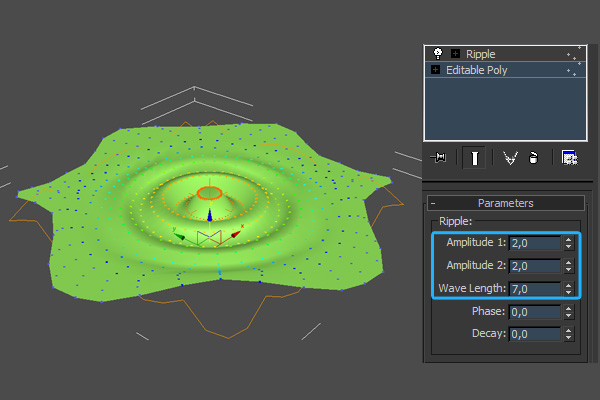The height and width of the screenshot is (400, 600).
Task: Expand Ripple modifier sub-objects
Action: click(455, 54)
